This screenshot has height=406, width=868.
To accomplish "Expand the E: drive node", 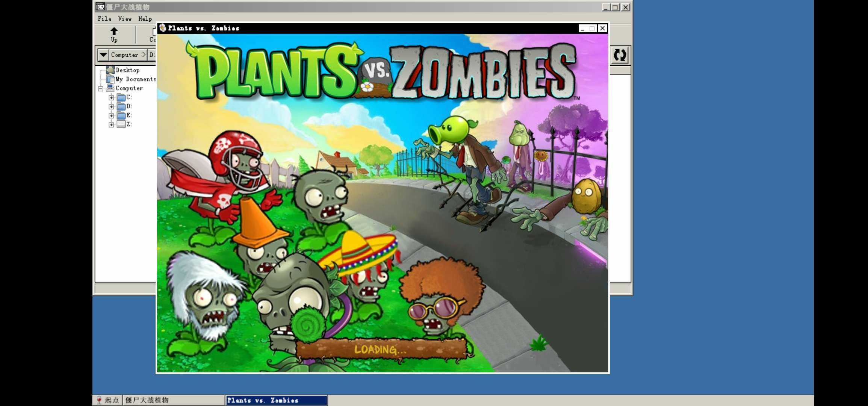I will click(x=111, y=116).
